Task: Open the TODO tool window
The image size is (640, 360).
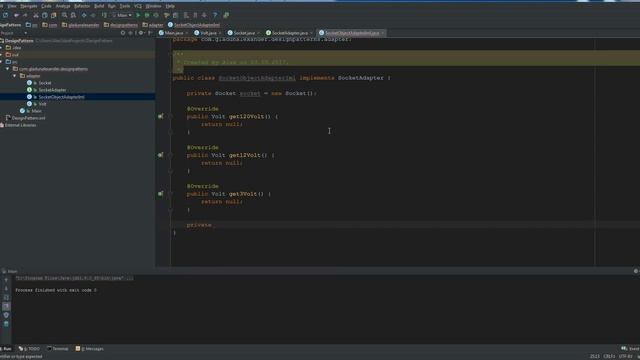Action: click(29, 349)
